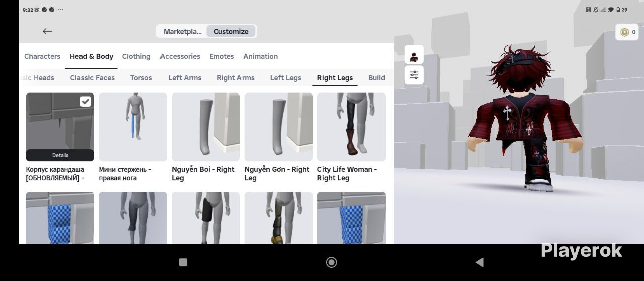The width and height of the screenshot is (644, 281).
Task: Pick the grey prosthetic leg mannequin thumbnail
Action: coord(133,218)
